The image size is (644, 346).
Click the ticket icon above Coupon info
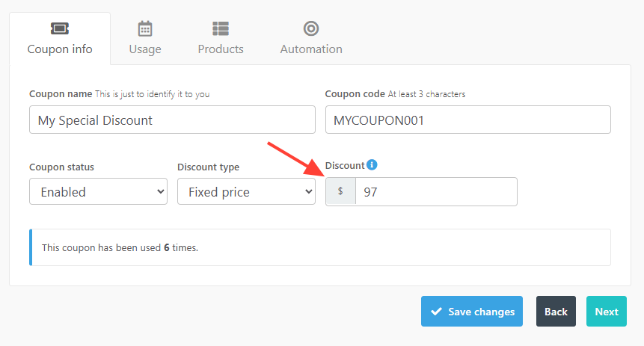60,28
